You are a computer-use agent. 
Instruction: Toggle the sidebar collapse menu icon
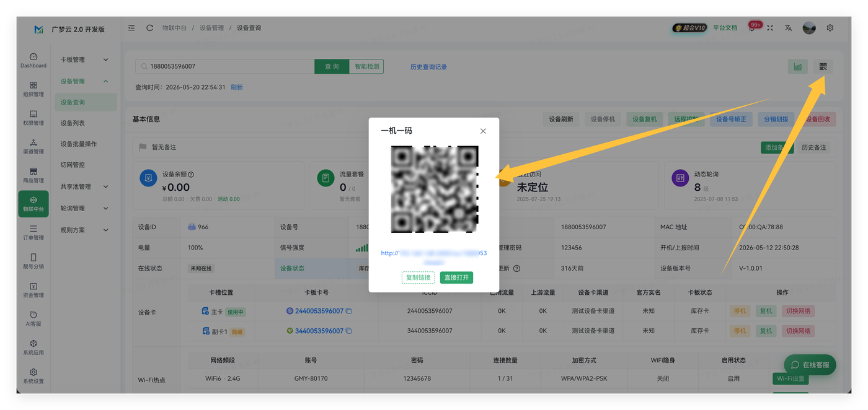tap(131, 28)
